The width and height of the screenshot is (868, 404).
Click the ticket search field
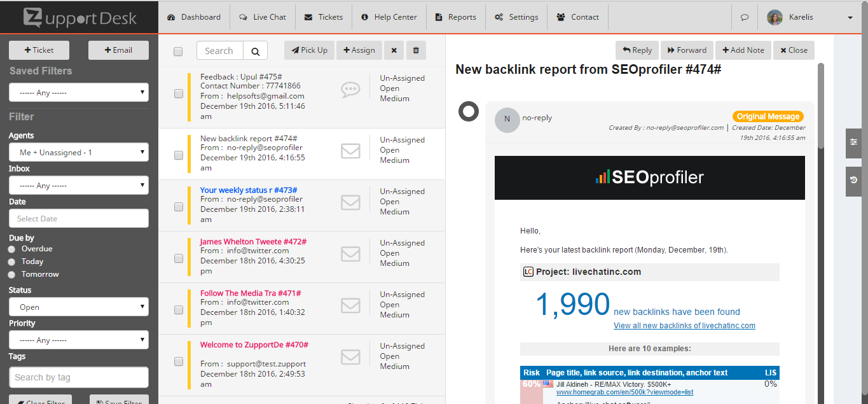(x=221, y=51)
